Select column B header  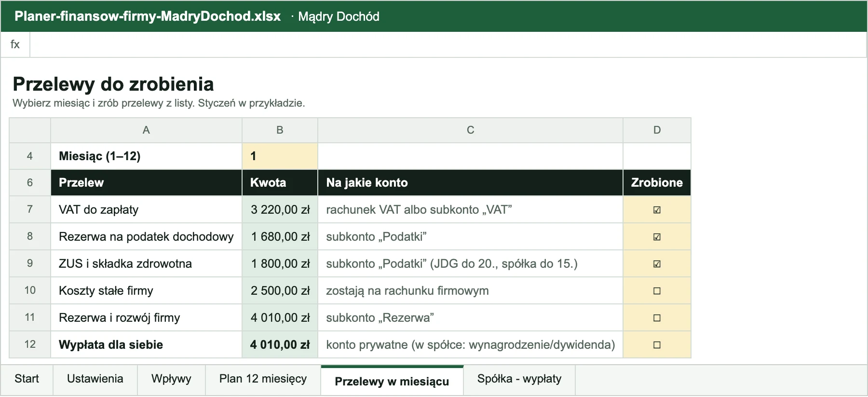point(280,130)
